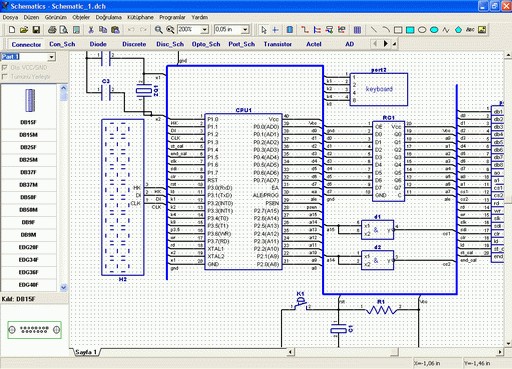Switch to the Diode library tab
Screen dimensions: 512x369
(98, 44)
